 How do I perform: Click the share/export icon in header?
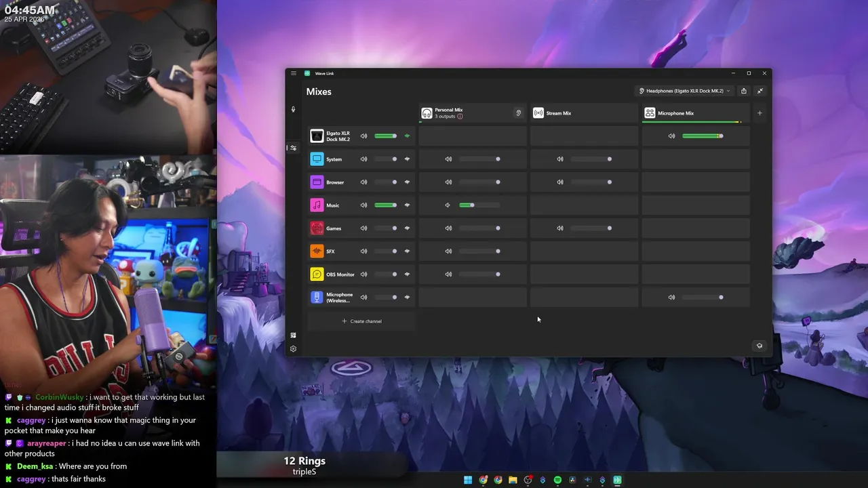point(744,91)
